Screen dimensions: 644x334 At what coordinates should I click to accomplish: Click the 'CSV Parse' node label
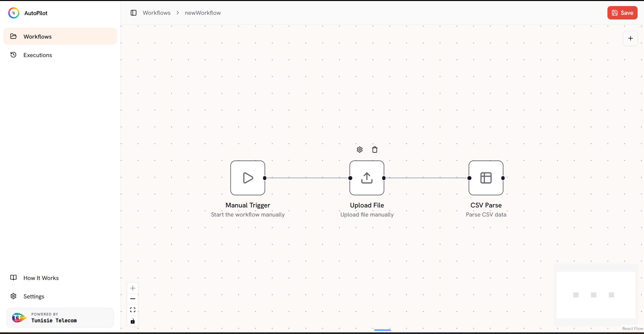point(486,205)
